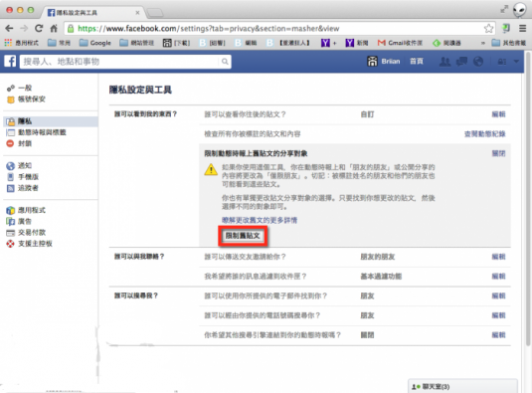This screenshot has width=532, height=393.
Task: Open the other bookmarks folder
Action: (x=508, y=43)
